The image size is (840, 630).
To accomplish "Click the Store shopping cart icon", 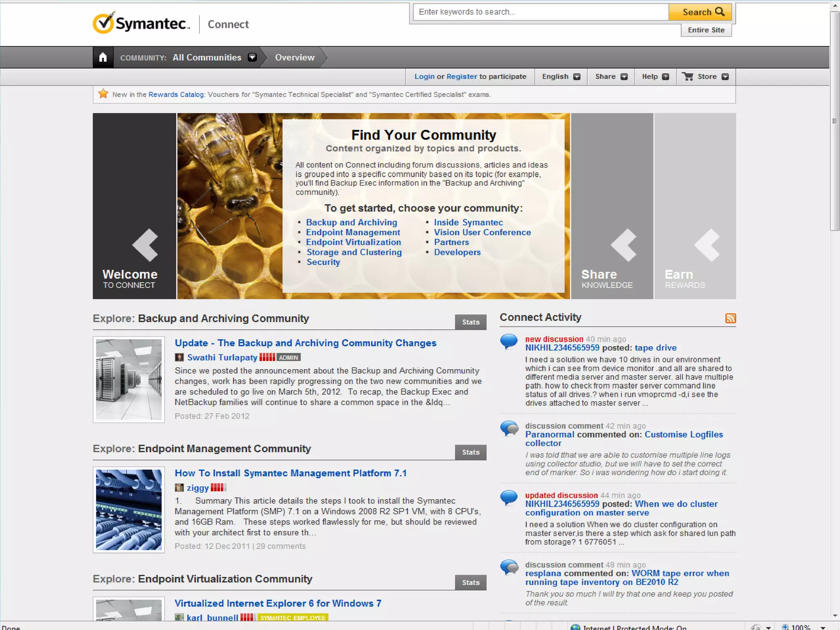I will coord(688,76).
